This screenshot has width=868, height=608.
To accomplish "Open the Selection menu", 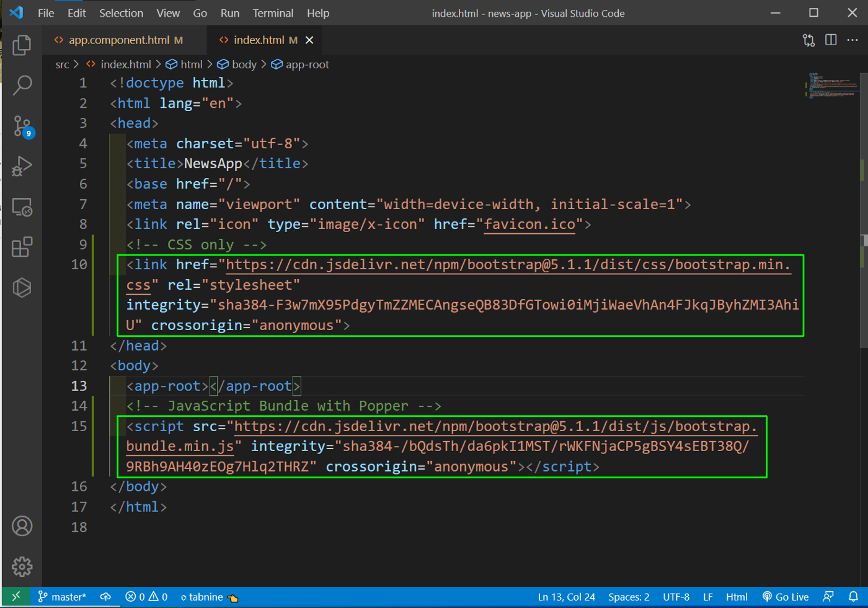I will pos(121,13).
